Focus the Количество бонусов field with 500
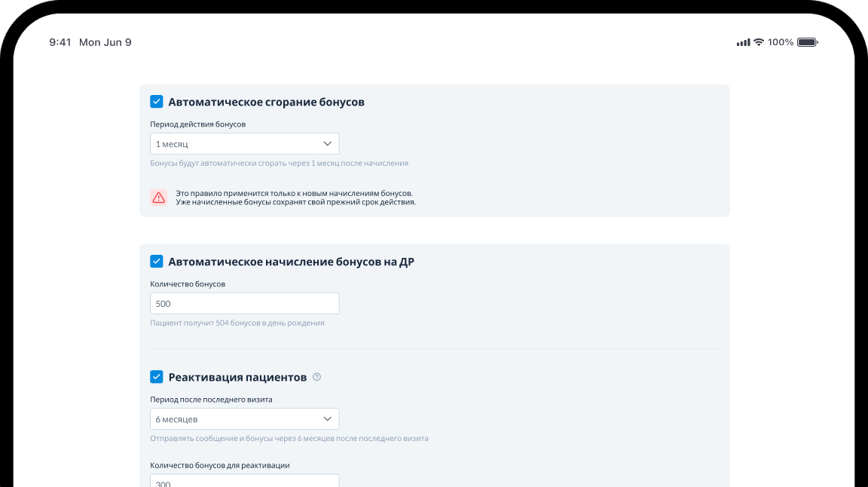Image resolution: width=868 pixels, height=487 pixels. (244, 304)
